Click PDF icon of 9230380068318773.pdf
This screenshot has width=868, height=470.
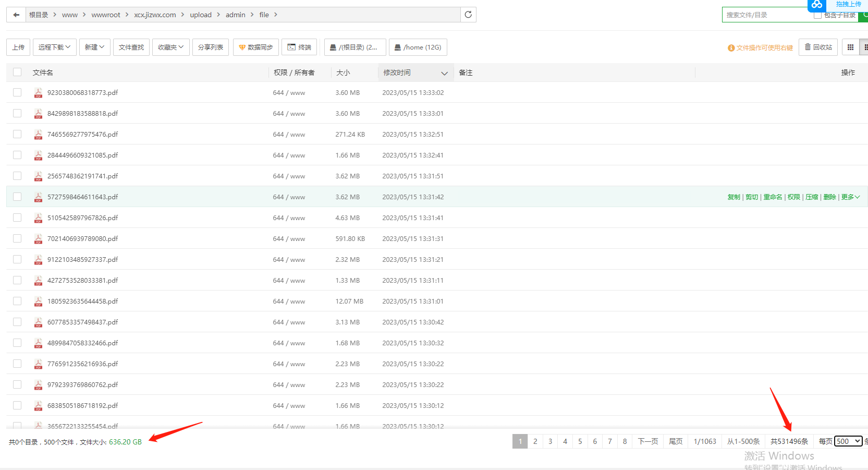tap(38, 93)
